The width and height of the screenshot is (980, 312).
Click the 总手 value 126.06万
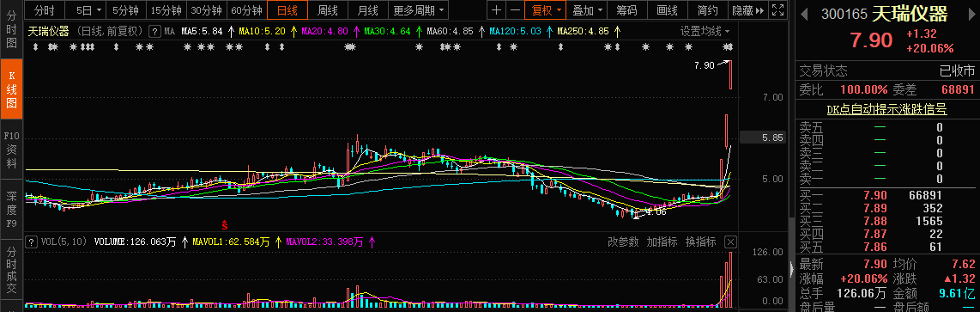(861, 293)
